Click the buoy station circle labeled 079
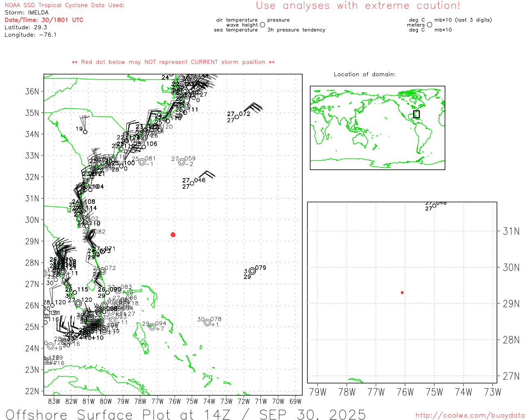Viewport: 525px width, 420px height. [x=252, y=271]
